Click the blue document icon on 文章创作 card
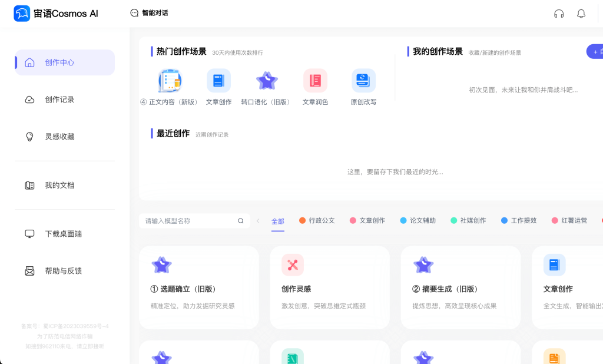The width and height of the screenshot is (603, 364). click(554, 264)
